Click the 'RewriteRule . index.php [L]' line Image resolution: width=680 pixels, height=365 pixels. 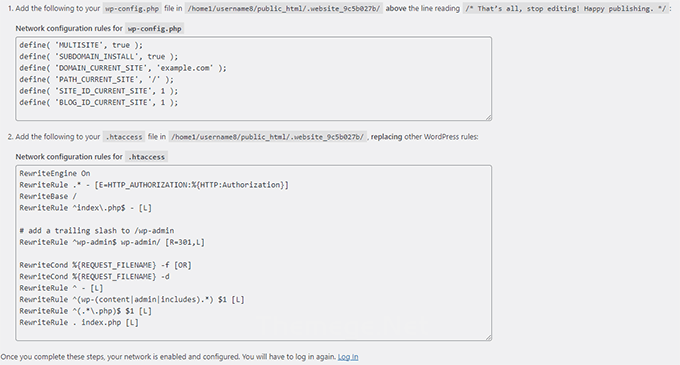(x=79, y=323)
